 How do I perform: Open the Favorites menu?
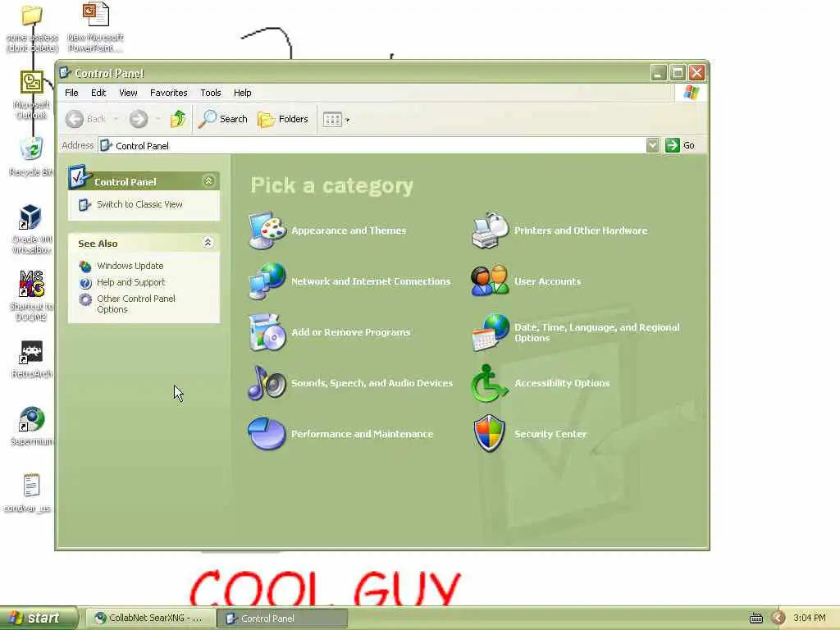tap(169, 93)
